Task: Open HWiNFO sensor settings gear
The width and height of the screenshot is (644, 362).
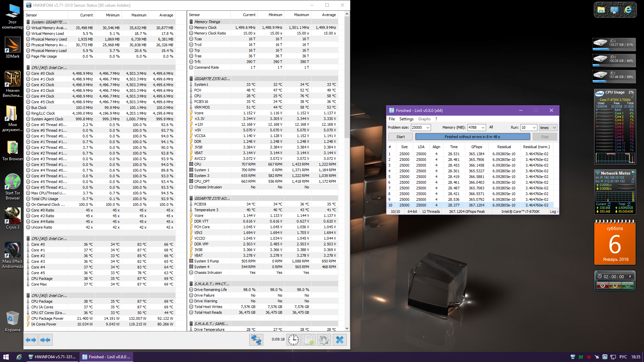Action: pos(324,340)
